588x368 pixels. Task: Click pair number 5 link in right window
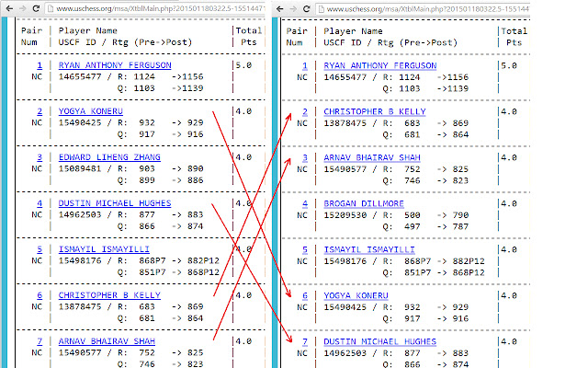tap(305, 249)
